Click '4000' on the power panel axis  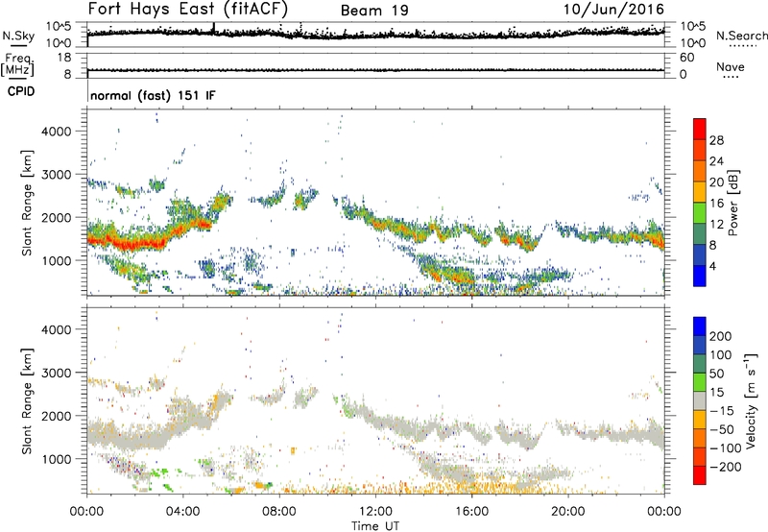tap(57, 132)
